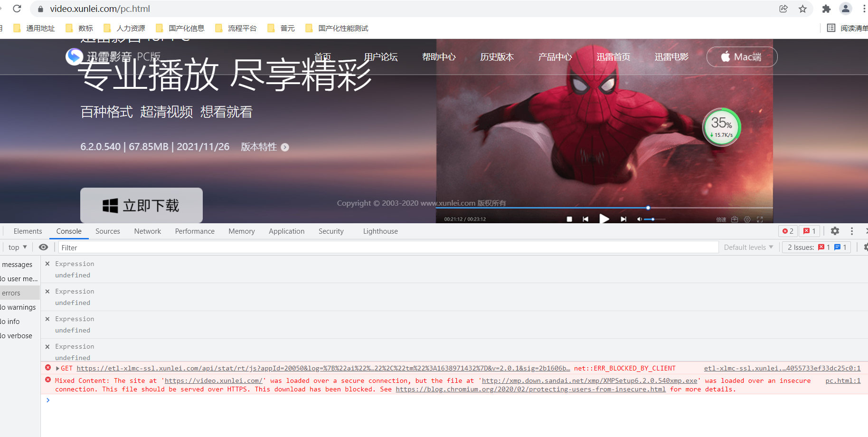Click the Mac端 button
The height and width of the screenshot is (437, 868).
pyautogui.click(x=742, y=57)
